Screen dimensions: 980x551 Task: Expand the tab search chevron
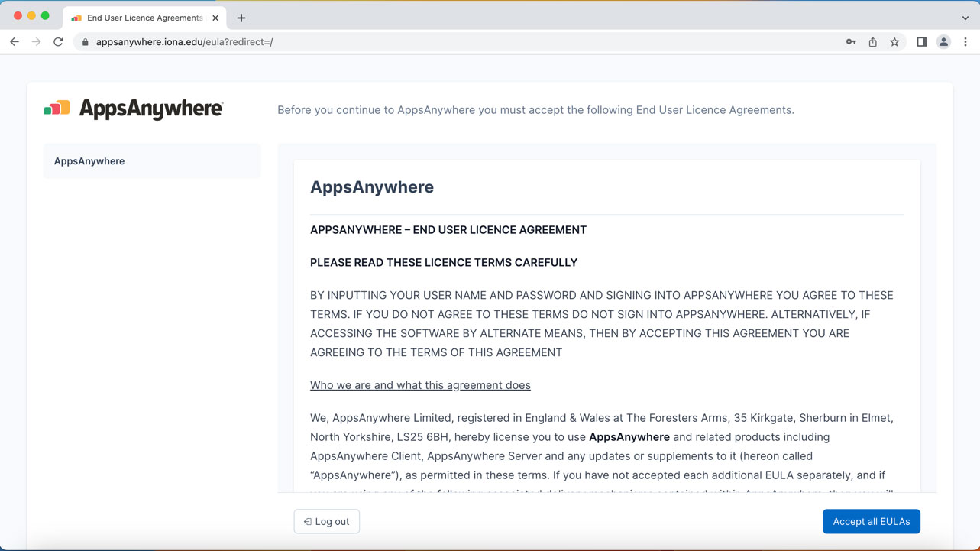tap(965, 18)
